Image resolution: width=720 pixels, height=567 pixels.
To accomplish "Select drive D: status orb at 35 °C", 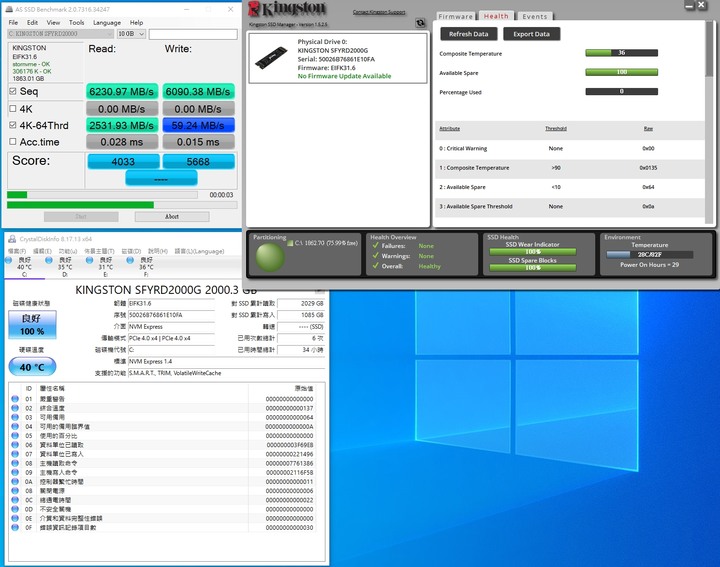I will (x=49, y=260).
